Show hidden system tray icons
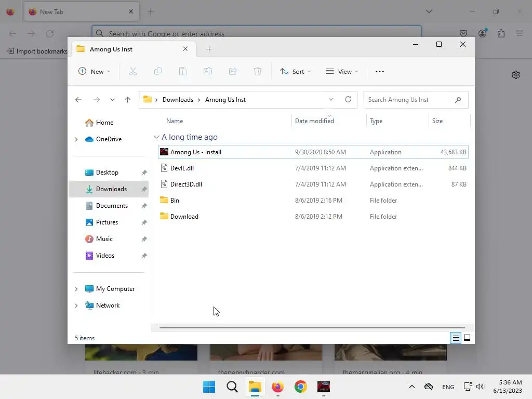Viewport: 532px width, 399px height. pos(412,387)
